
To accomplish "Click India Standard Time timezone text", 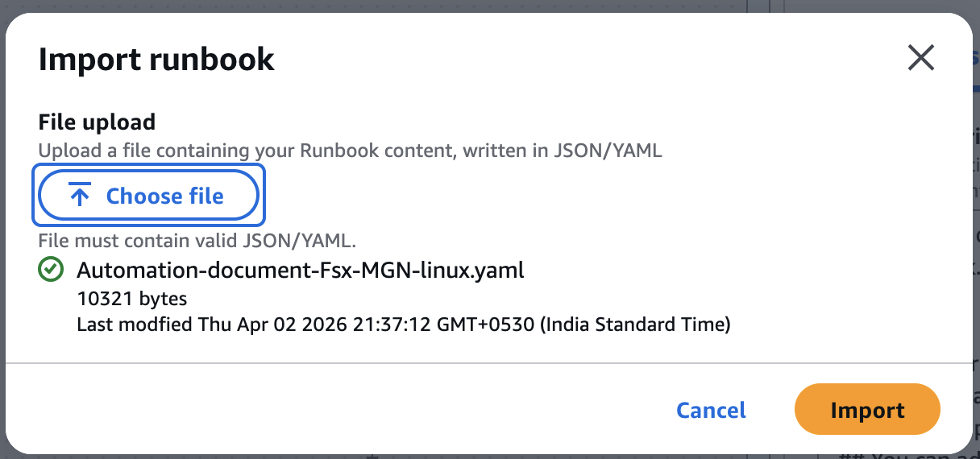I will (x=635, y=325).
